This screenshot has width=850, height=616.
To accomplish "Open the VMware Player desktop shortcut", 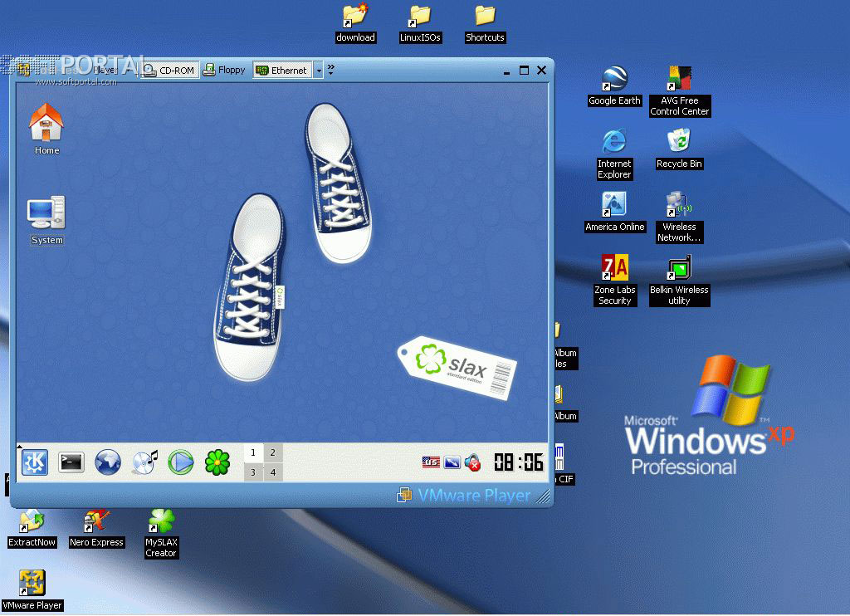I will point(32,590).
